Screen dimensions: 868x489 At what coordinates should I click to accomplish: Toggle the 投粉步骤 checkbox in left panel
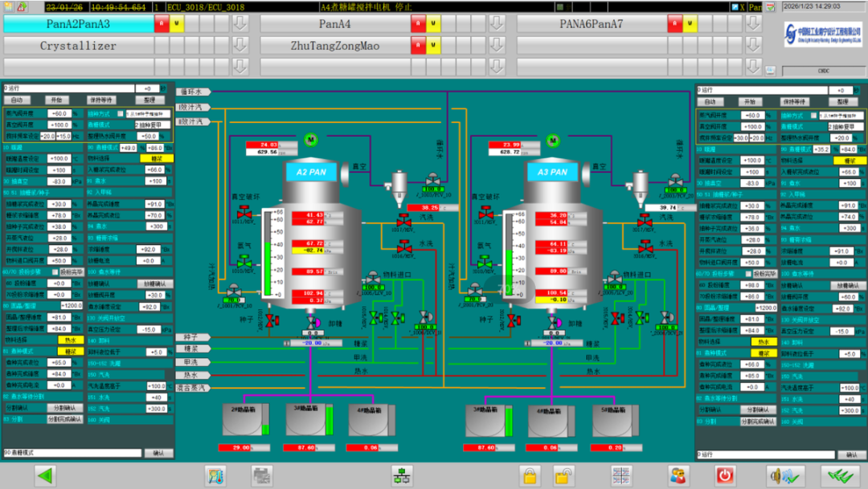coord(55,272)
